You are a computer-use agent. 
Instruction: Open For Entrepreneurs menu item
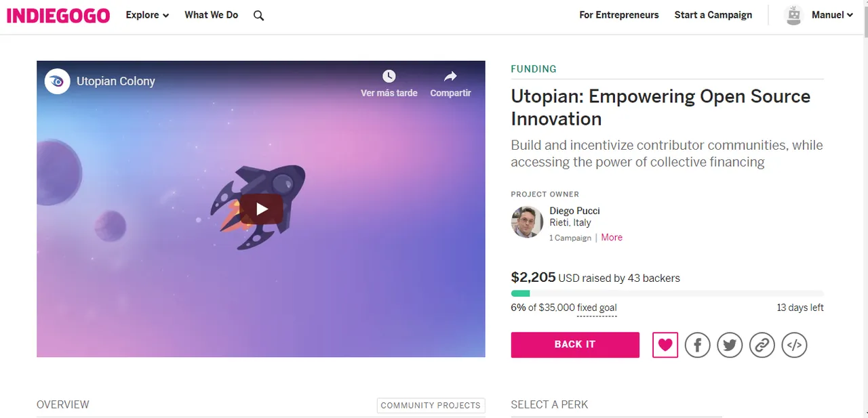[x=619, y=15]
